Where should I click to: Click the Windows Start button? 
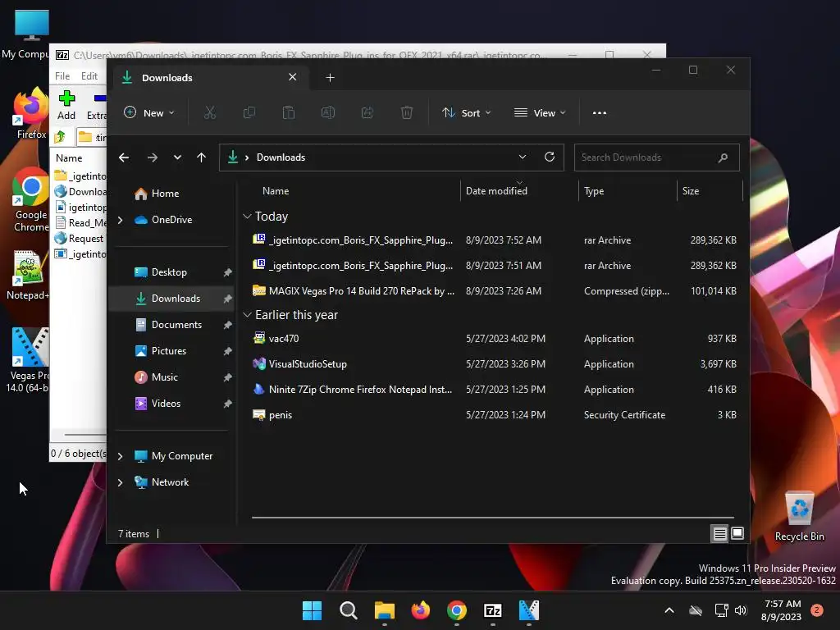click(312, 610)
